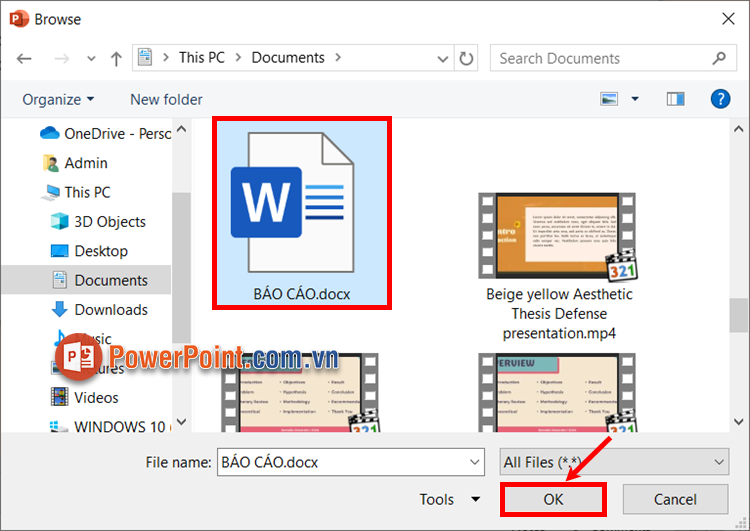Click the OK button
Viewport: 750px width, 531px height.
click(x=553, y=499)
